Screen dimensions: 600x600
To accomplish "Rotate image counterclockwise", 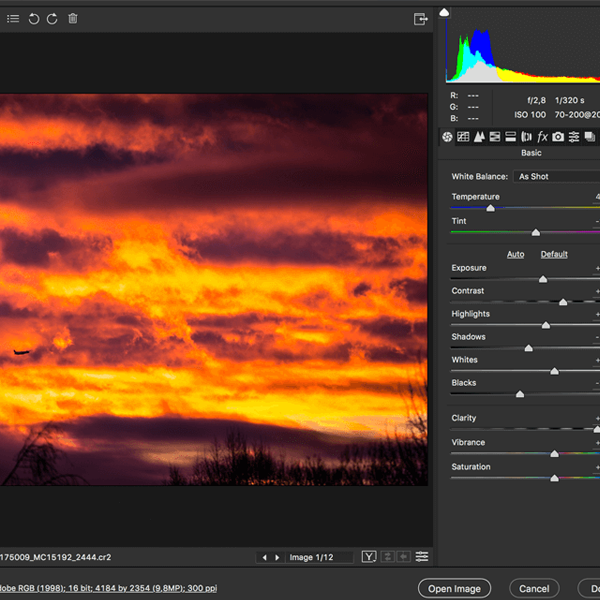I will 34,19.
